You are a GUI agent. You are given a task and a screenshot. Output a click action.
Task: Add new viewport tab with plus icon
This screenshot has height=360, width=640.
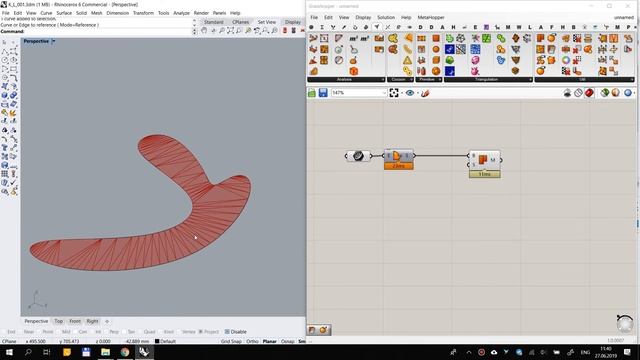tap(107, 322)
